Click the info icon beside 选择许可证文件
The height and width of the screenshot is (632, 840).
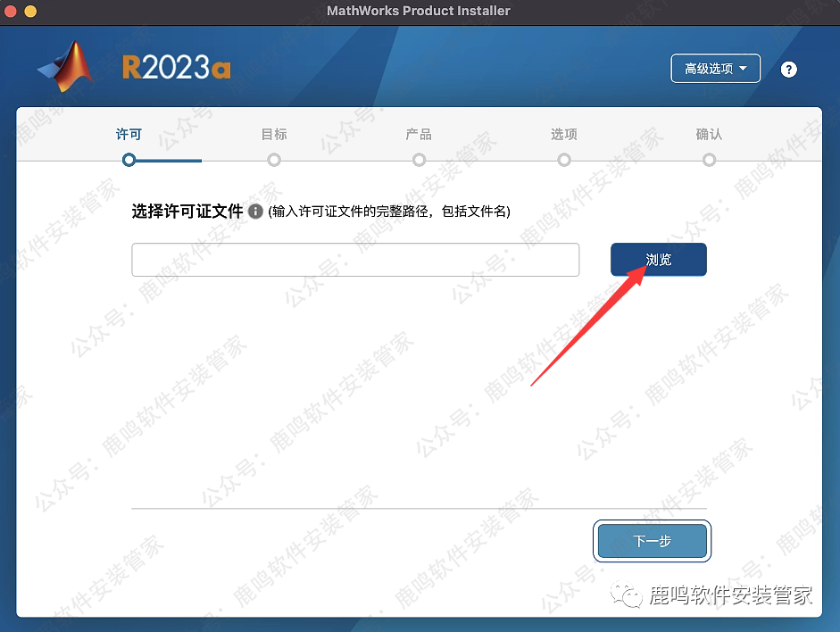[x=255, y=212]
